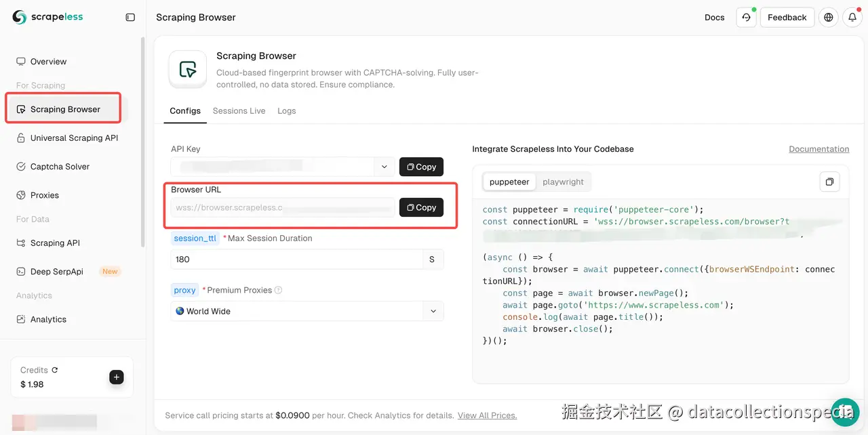Viewport: 868px width, 435px height.
Task: Open Universal Scraping API in sidebar
Action: click(x=74, y=138)
